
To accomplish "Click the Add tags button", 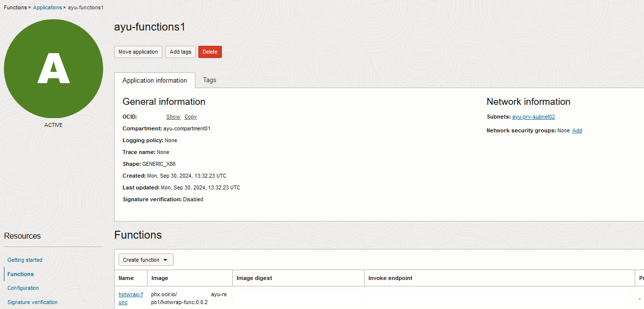I will pyautogui.click(x=180, y=52).
